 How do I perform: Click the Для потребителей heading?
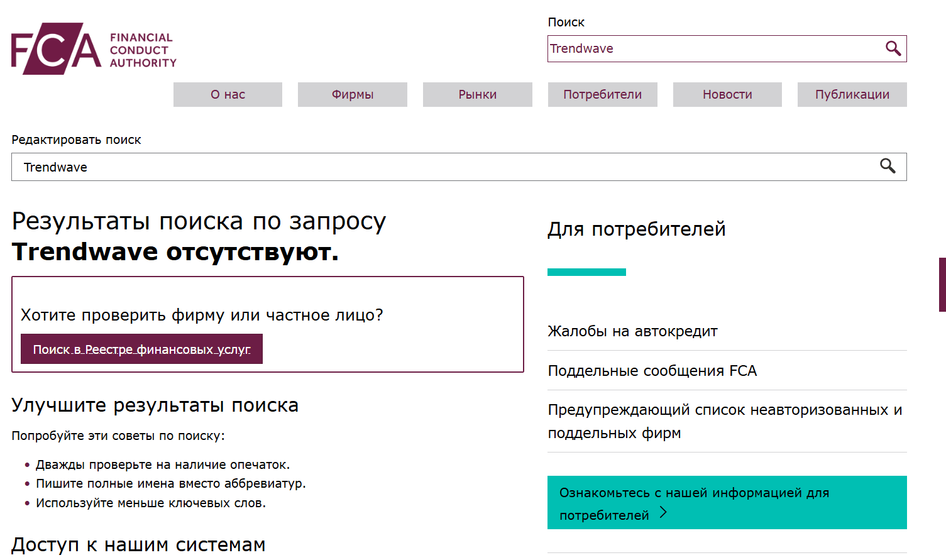click(x=636, y=229)
